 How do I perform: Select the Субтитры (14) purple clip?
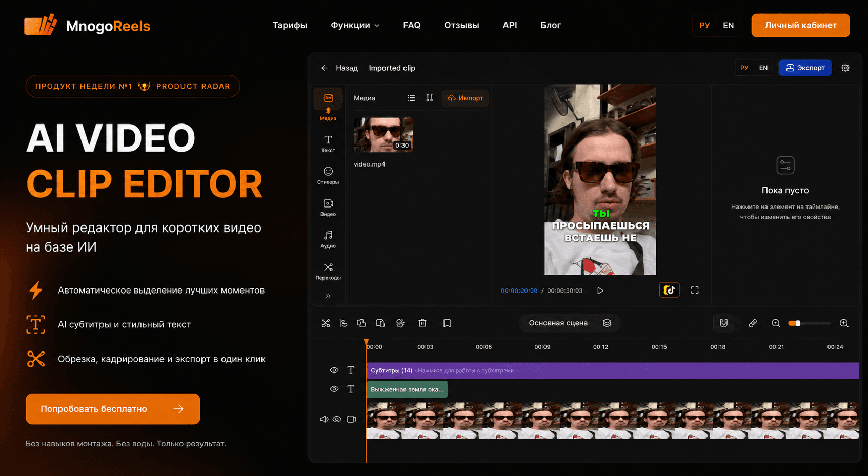point(613,370)
